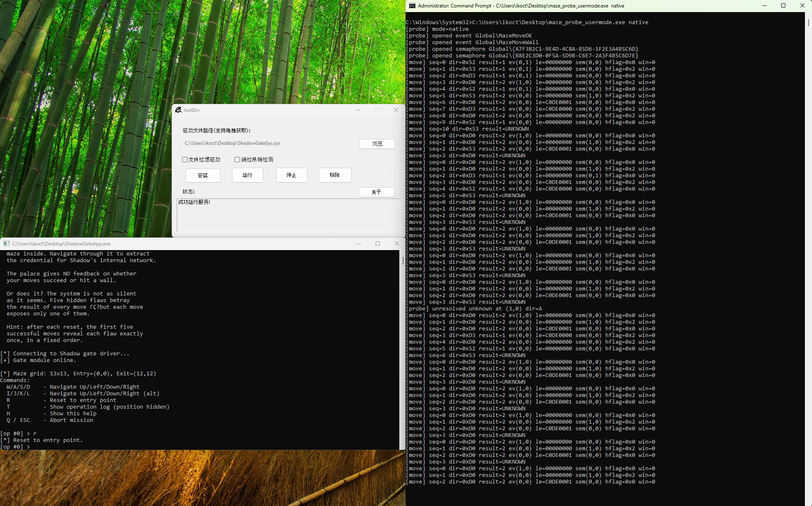Click the driver file path field

tap(264, 143)
